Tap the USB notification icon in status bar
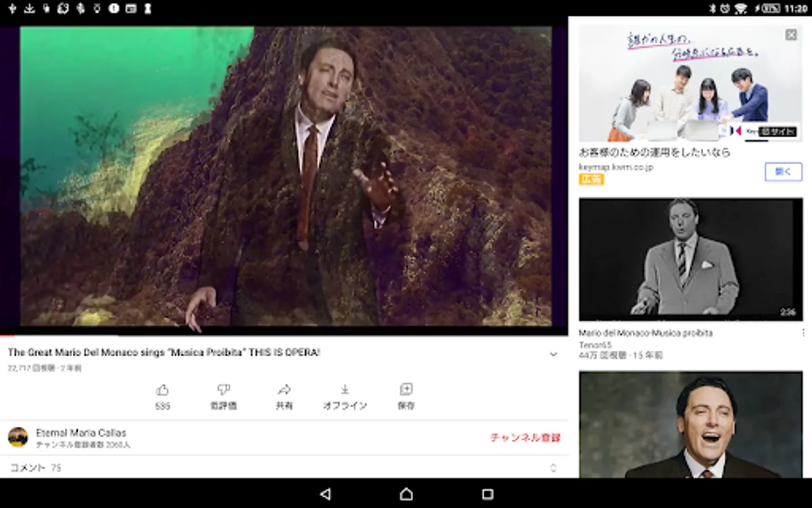The width and height of the screenshot is (812, 508). [x=12, y=8]
